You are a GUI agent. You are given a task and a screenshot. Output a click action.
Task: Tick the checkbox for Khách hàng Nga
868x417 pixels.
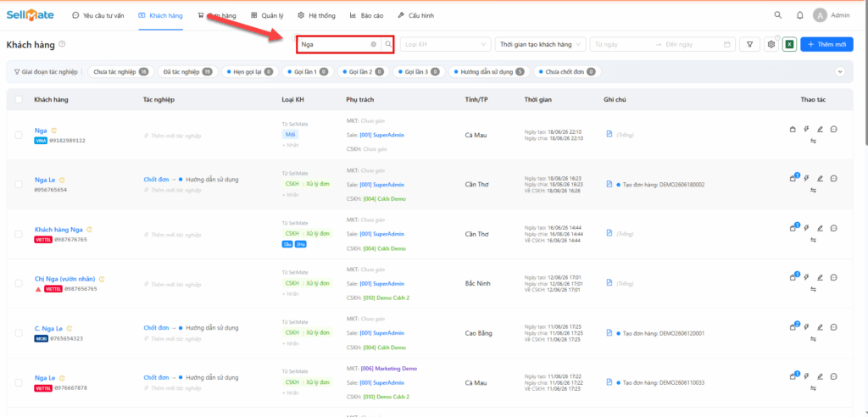pos(19,234)
